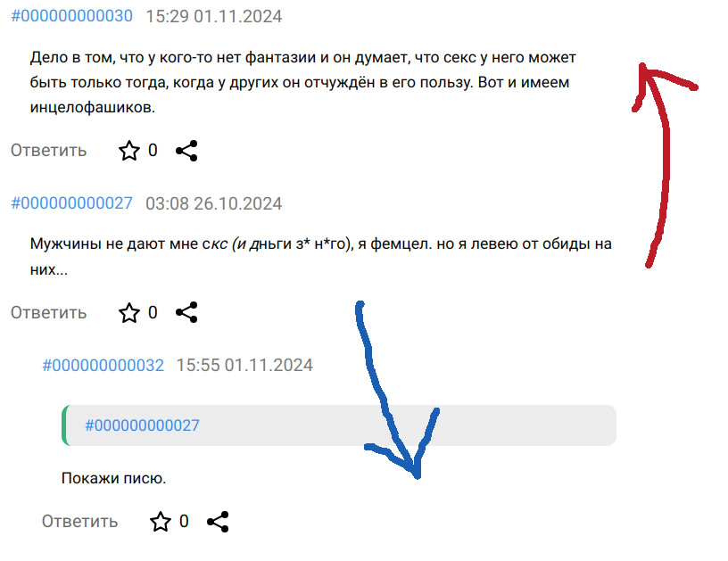The width and height of the screenshot is (728, 561).
Task: Click timestamp 15:55 01.11.2024
Action: (244, 365)
